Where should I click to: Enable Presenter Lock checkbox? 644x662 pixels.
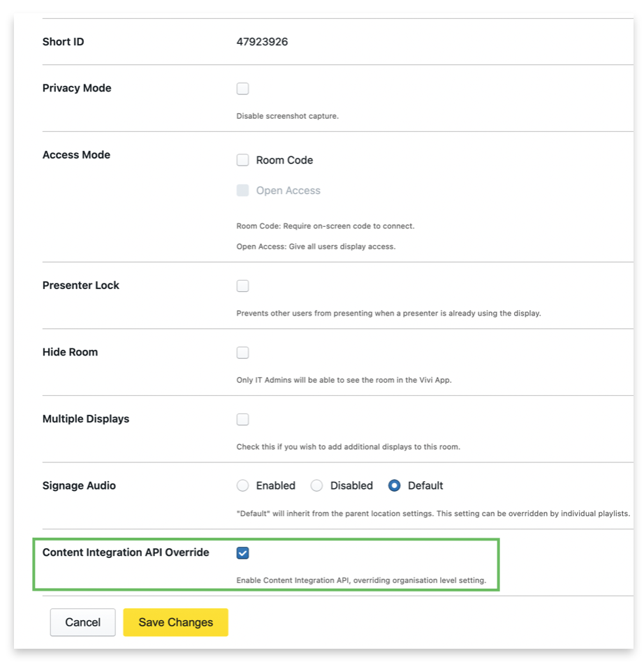point(242,286)
